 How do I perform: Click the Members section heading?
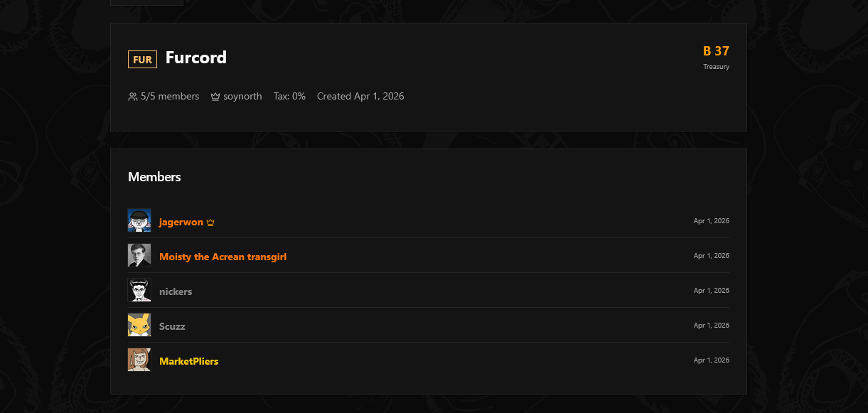tap(154, 177)
